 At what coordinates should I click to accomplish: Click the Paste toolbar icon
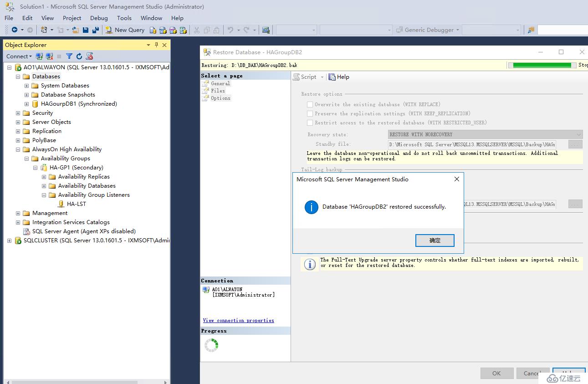(217, 30)
